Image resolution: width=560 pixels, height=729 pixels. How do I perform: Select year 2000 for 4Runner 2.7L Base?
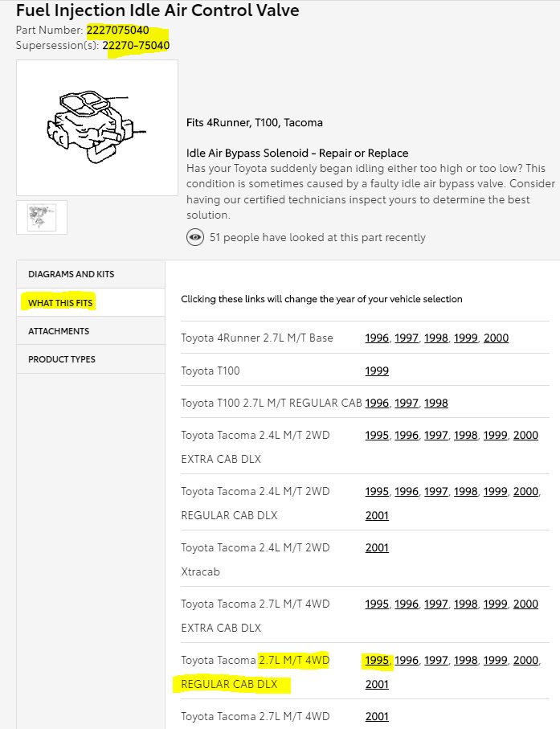496,338
